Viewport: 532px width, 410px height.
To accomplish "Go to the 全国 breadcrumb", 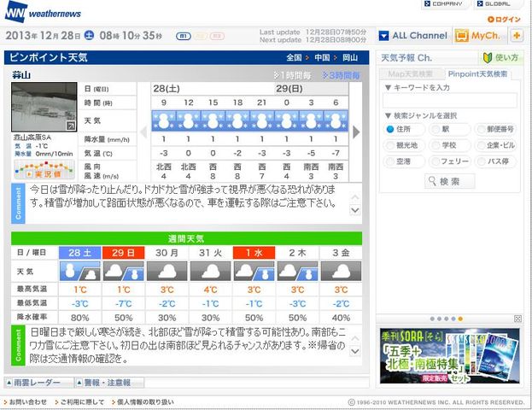I will (x=294, y=58).
